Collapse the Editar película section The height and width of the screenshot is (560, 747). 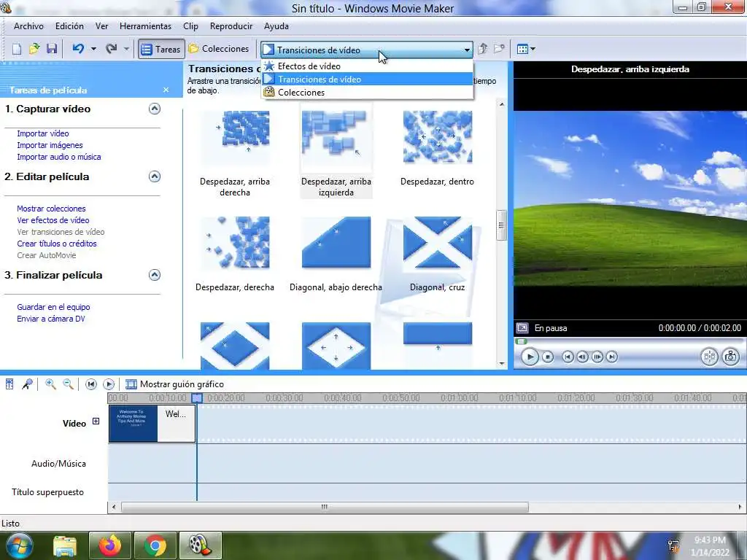pos(155,176)
